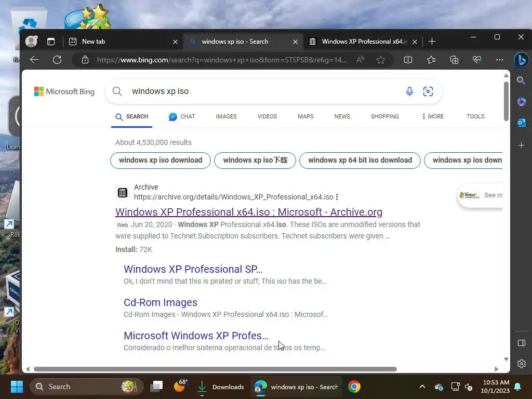The width and height of the screenshot is (532, 399).
Task: Click windows xp 64 bit iso download chip
Action: [x=360, y=160]
